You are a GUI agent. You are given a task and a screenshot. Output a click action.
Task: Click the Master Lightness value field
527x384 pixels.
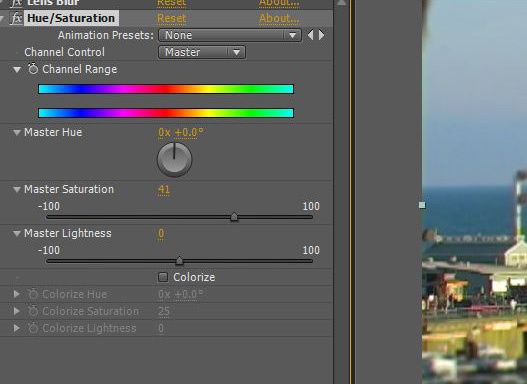tap(161, 233)
